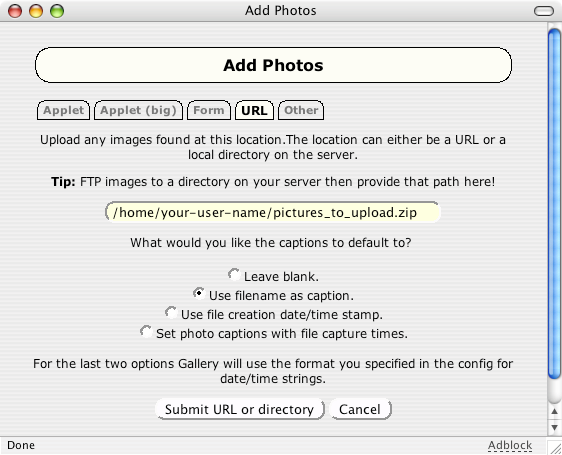Image resolution: width=562 pixels, height=455 pixels.
Task: Click the blue vertical scrollbar thumb
Action: pos(554,204)
